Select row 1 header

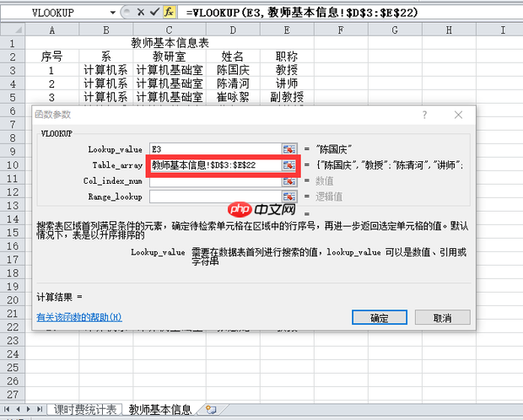point(13,43)
